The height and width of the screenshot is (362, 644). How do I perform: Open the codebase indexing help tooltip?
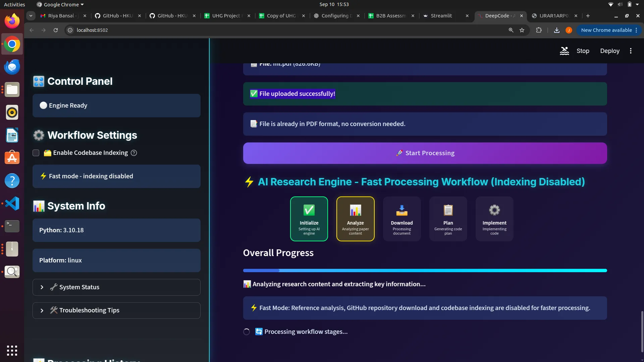coord(134,153)
